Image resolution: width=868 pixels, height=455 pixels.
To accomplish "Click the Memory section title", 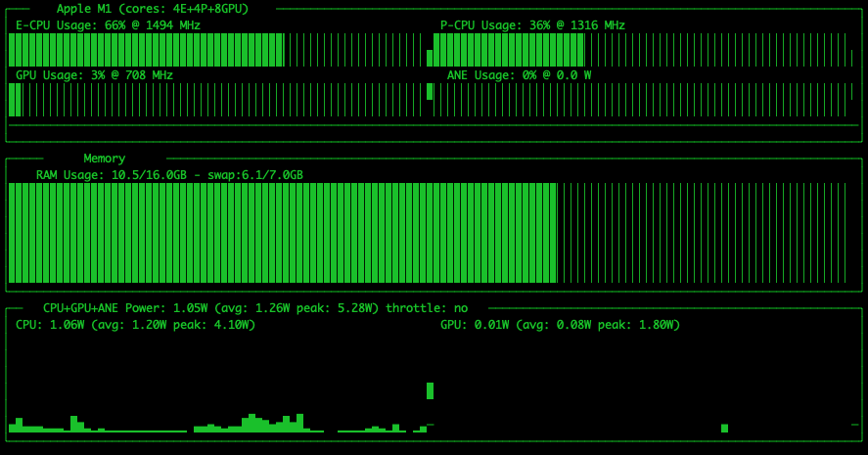I will [105, 159].
